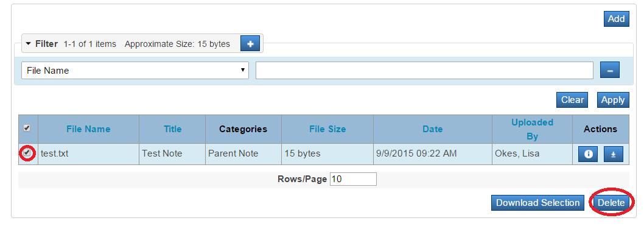Focus the filter value text field

425,70
